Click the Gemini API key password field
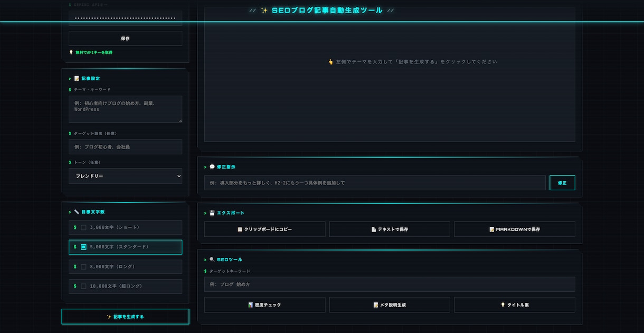644x333 pixels. pyautogui.click(x=125, y=18)
